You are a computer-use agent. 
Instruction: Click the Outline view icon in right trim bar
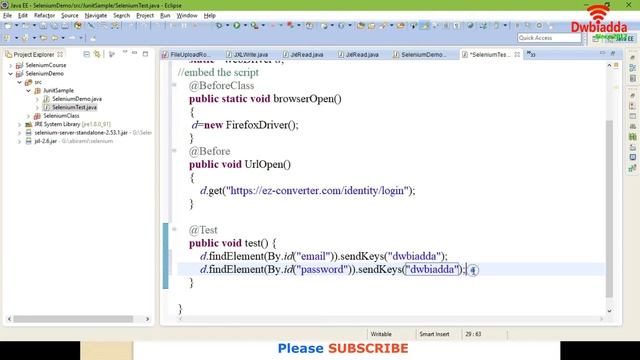pos(633,68)
